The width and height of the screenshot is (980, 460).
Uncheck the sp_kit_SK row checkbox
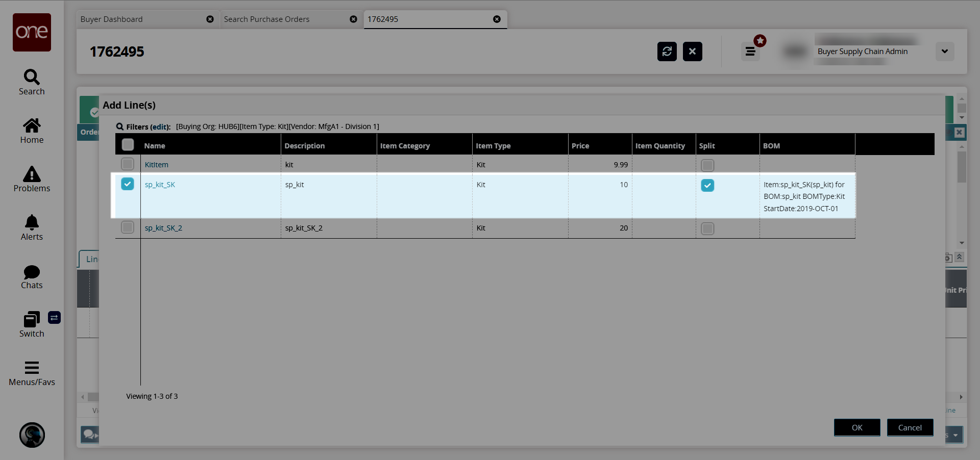(128, 184)
